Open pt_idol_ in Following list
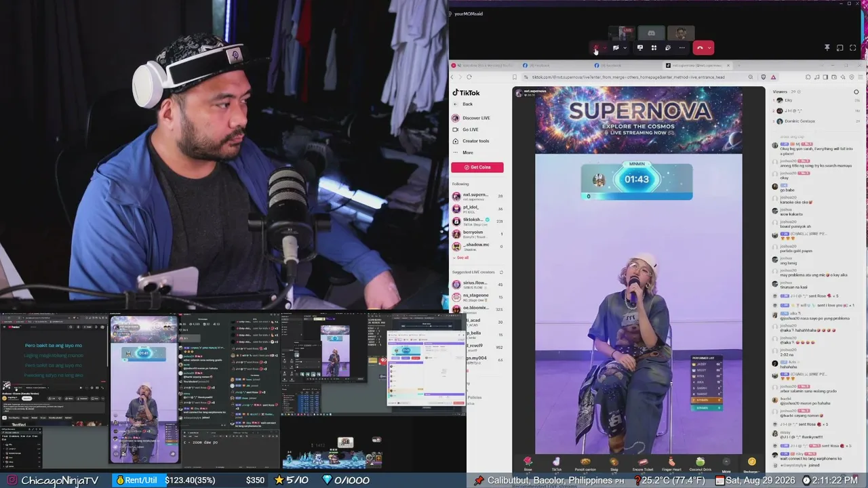The width and height of the screenshot is (868, 488). click(477, 209)
